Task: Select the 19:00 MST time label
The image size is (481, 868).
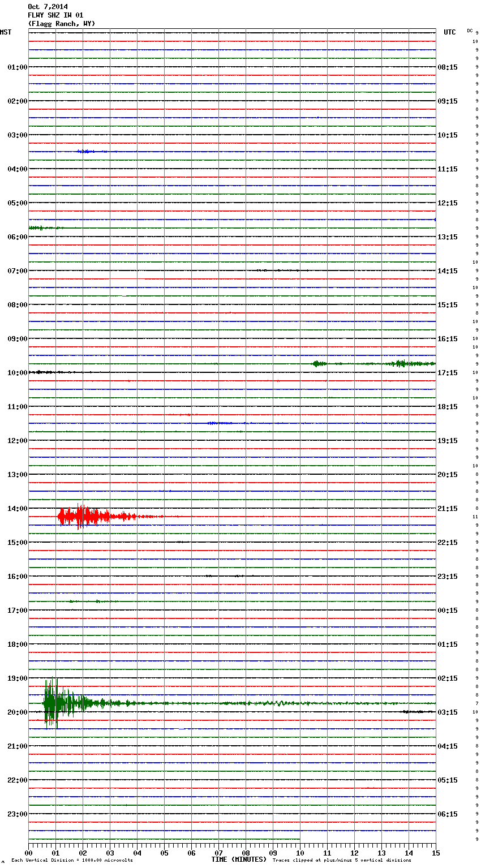Action: tap(18, 678)
